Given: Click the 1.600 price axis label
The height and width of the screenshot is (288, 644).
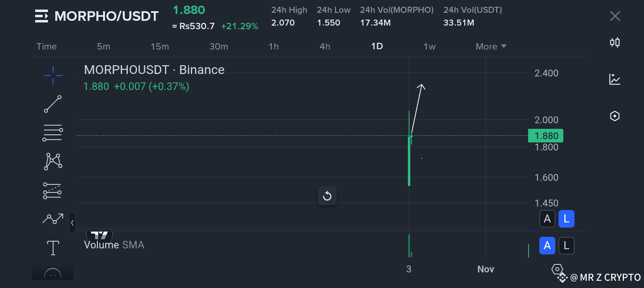Looking at the screenshot, I should 547,178.
